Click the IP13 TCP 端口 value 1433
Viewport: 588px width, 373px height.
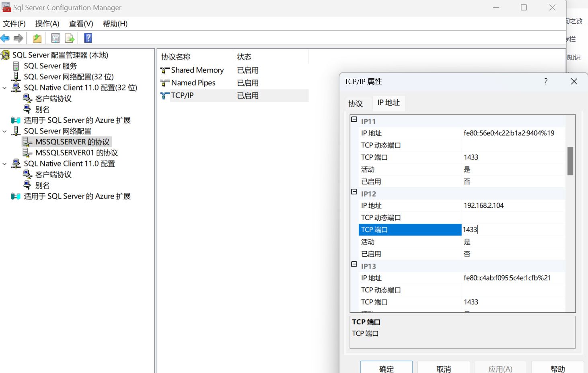(x=471, y=302)
